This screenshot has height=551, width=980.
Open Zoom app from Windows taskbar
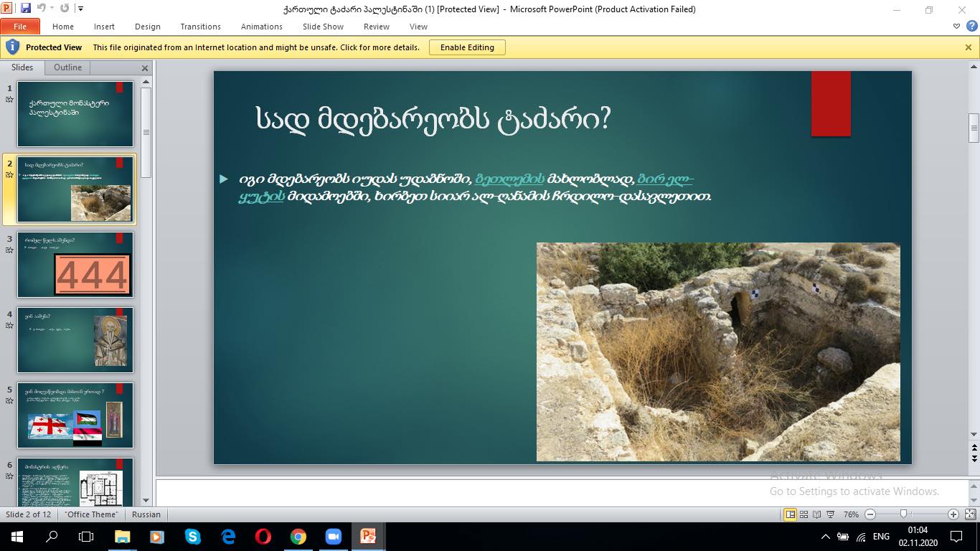333,537
